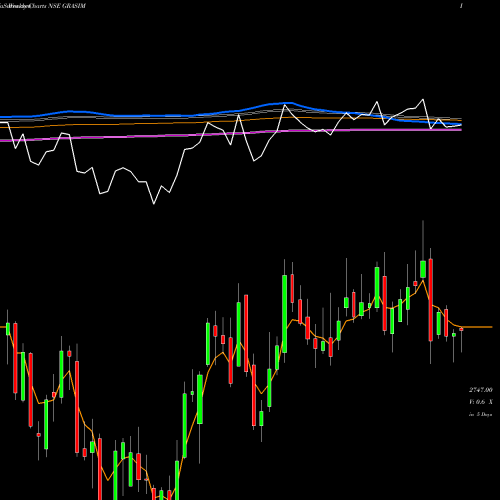Select the 2747.00 price label

(480, 390)
